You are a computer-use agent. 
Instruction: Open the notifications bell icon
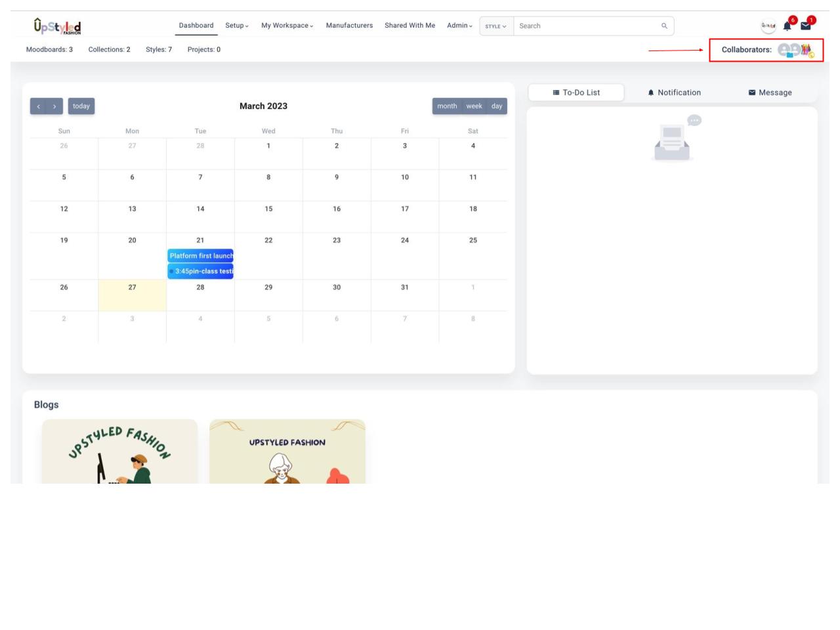[x=787, y=26]
